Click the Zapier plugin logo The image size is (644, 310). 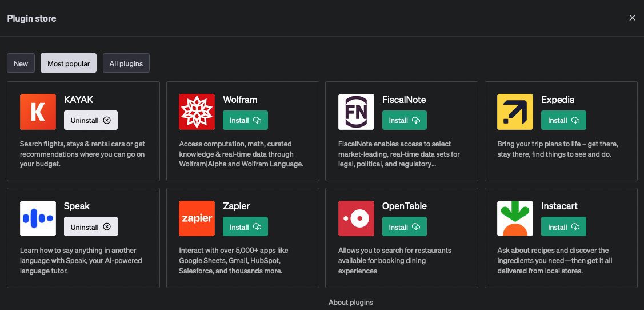(197, 218)
